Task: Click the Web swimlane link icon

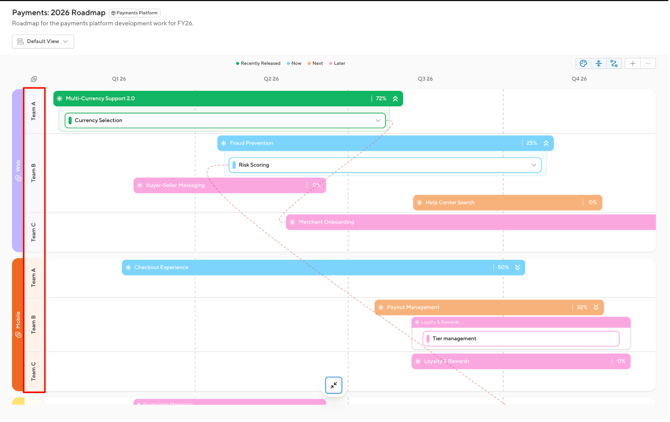Action: click(18, 178)
